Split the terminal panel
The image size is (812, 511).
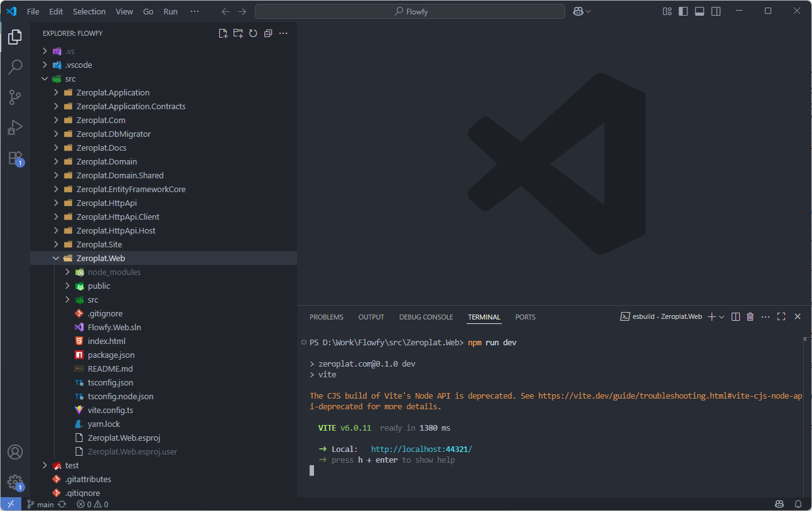[735, 317]
